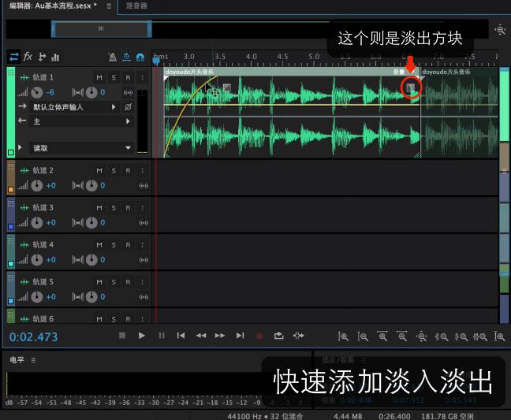Image resolution: width=511 pixels, height=420 pixels.
Task: Mute Track 1 with M button
Action: 99,77
